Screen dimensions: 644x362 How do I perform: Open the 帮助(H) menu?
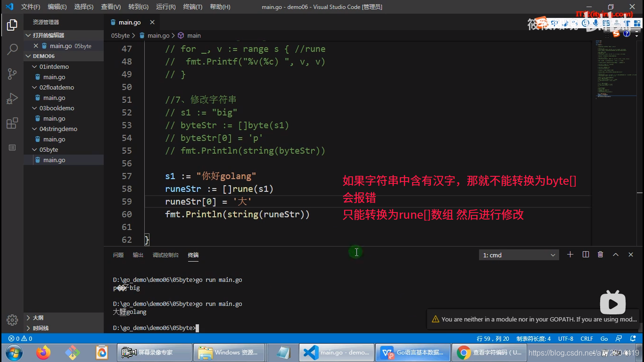(220, 7)
